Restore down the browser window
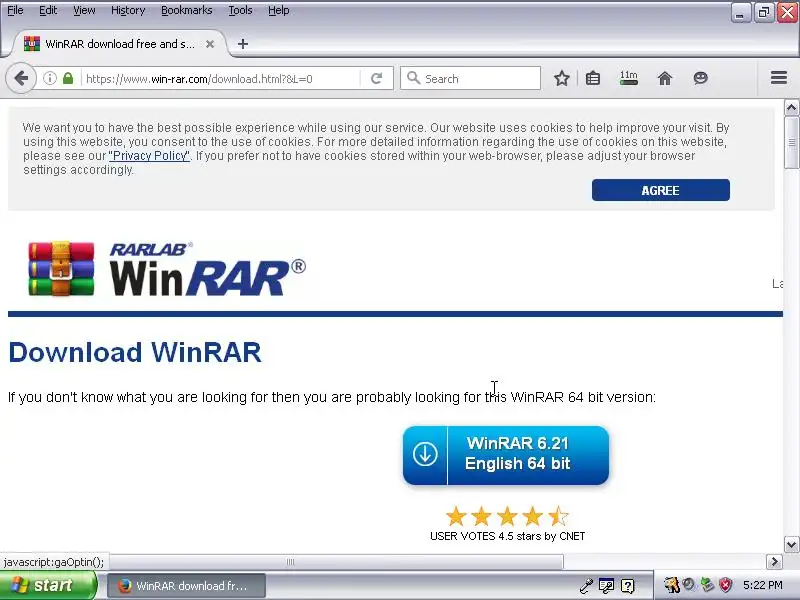The image size is (800, 600). coord(763,12)
